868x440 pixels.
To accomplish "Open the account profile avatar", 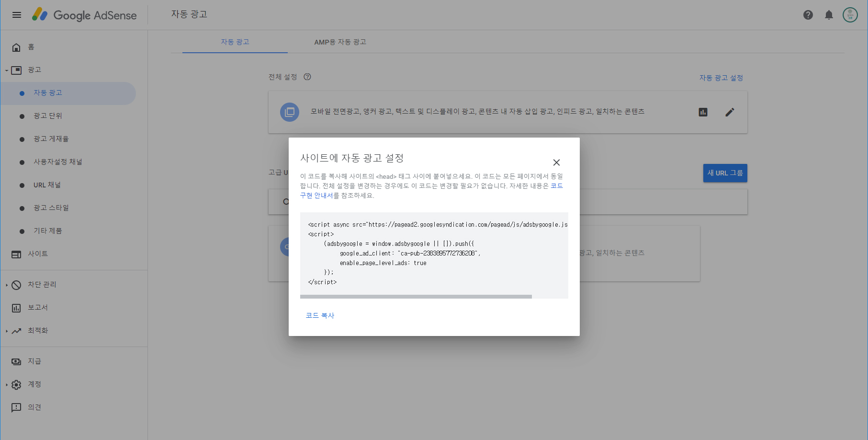I will (850, 15).
